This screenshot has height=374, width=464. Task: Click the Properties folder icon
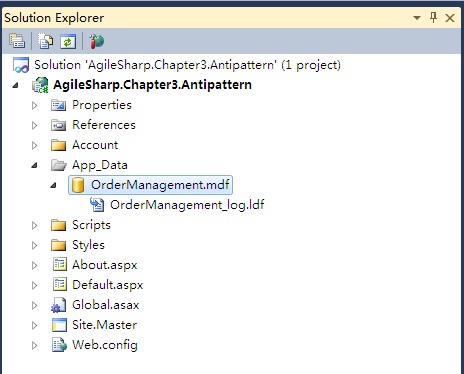pos(59,105)
